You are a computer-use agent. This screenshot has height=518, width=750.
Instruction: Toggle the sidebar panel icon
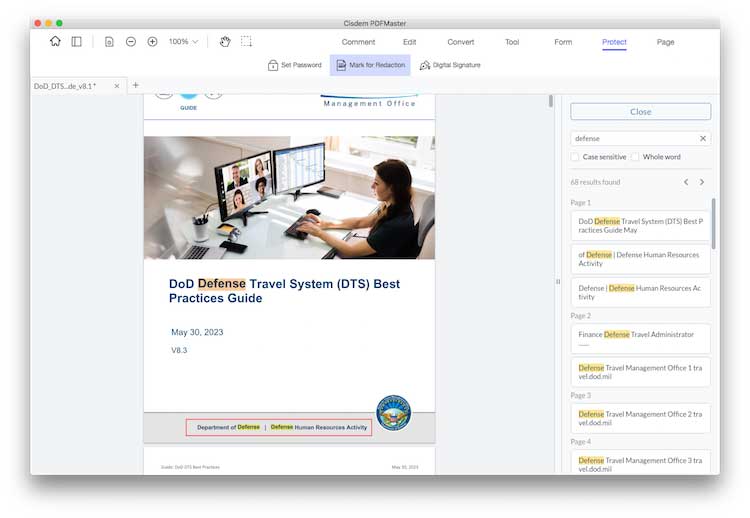coord(77,42)
